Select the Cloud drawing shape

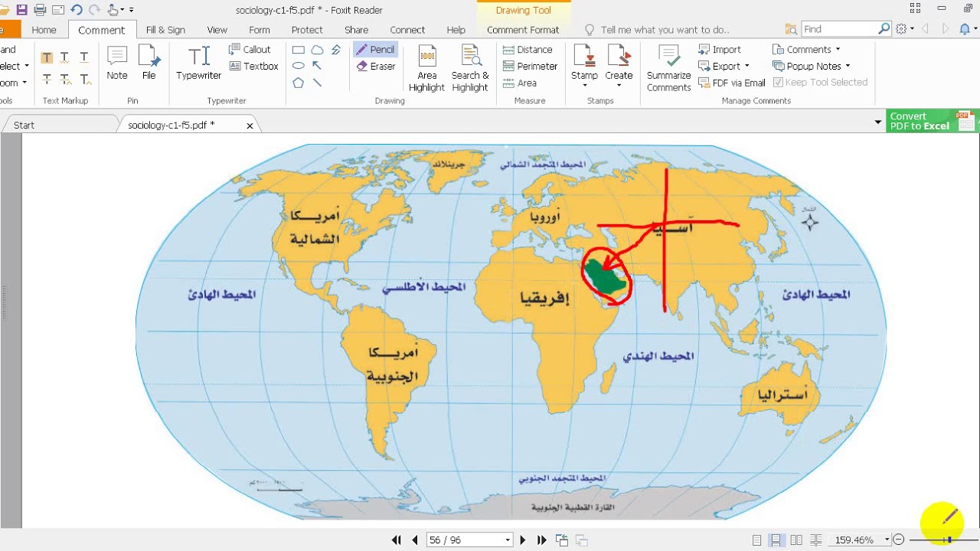(317, 50)
